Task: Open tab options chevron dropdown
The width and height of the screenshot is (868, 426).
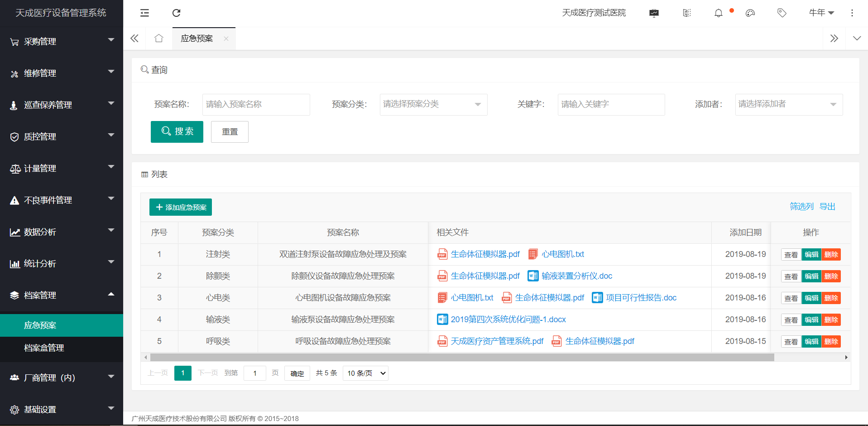Action: click(x=857, y=38)
